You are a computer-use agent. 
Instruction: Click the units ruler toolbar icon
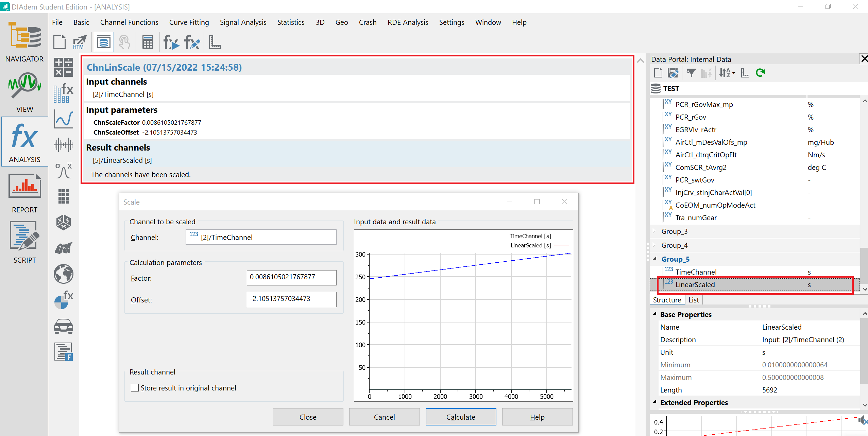(215, 42)
